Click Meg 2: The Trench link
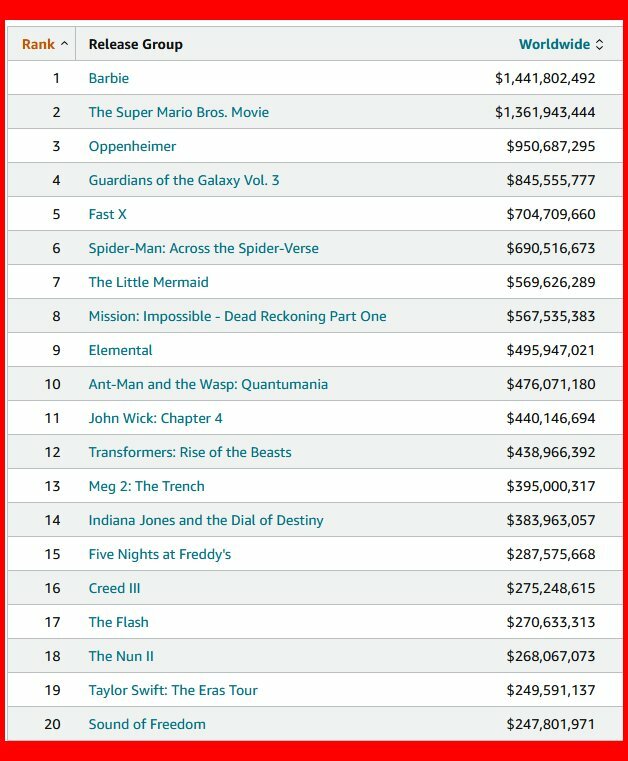Viewport: 628px width, 761px height. pos(146,486)
